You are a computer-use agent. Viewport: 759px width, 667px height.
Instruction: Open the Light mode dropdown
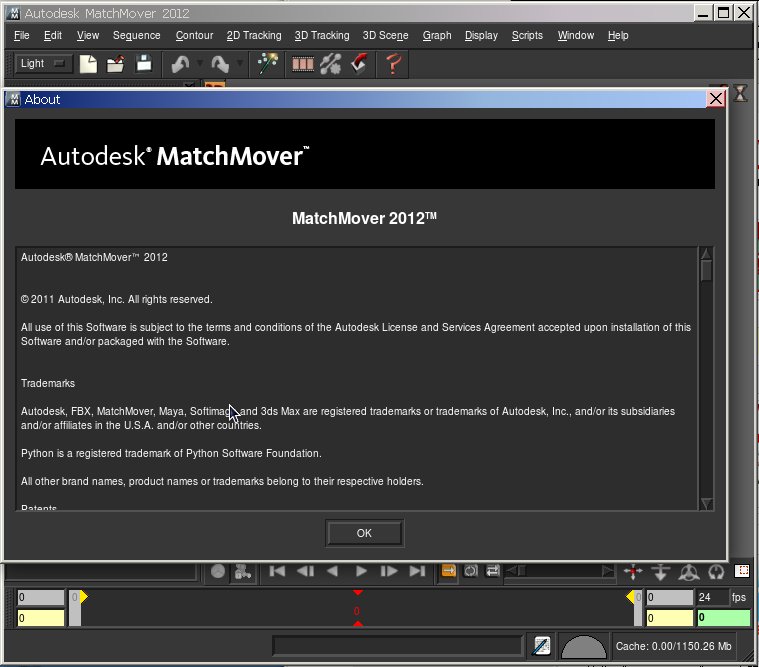point(43,63)
